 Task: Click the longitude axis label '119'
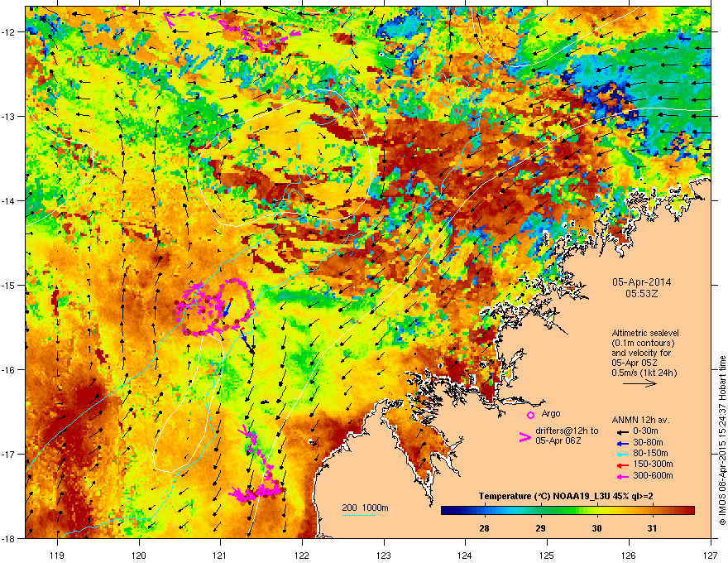(57, 555)
